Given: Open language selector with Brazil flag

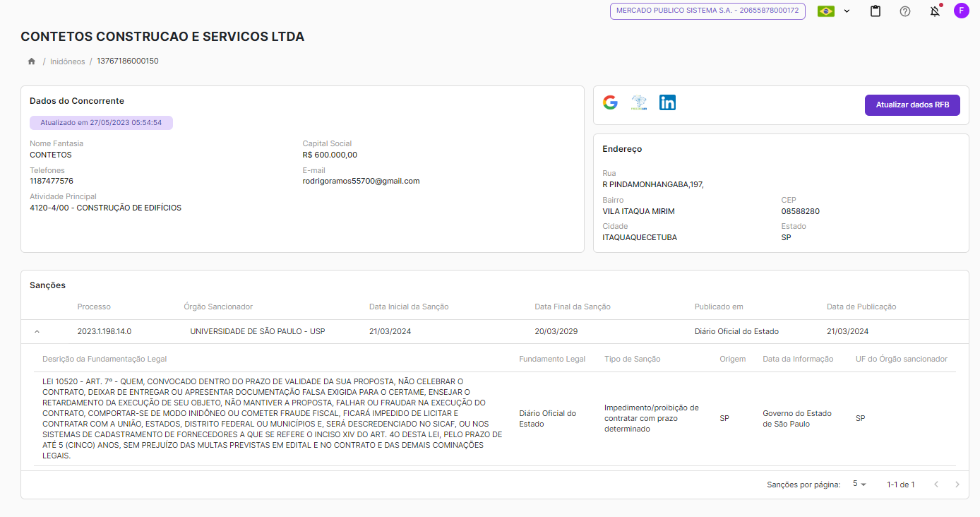Looking at the screenshot, I should (833, 11).
